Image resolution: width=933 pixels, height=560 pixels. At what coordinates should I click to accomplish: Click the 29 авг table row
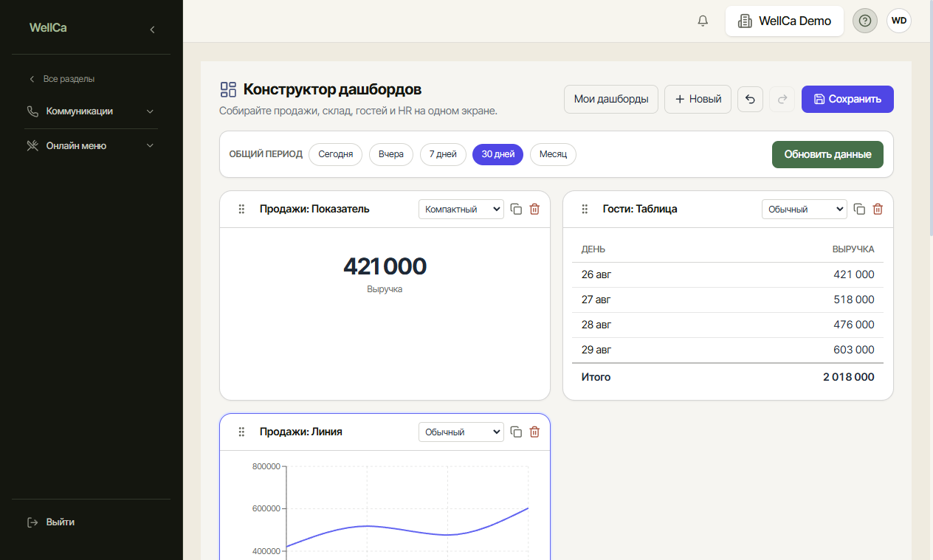click(x=728, y=350)
